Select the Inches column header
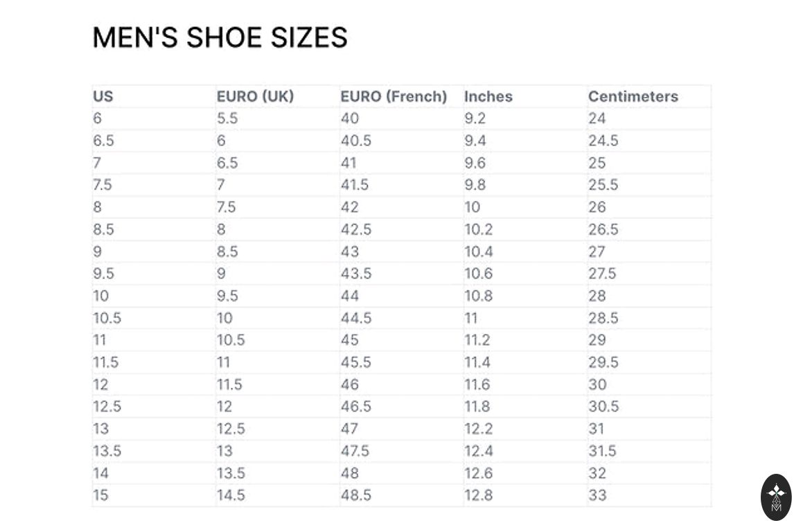803x532 pixels. [x=488, y=96]
